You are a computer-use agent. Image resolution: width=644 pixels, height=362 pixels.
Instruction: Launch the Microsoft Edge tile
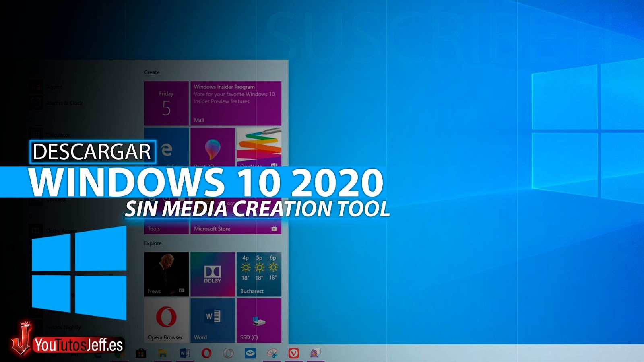167,147
